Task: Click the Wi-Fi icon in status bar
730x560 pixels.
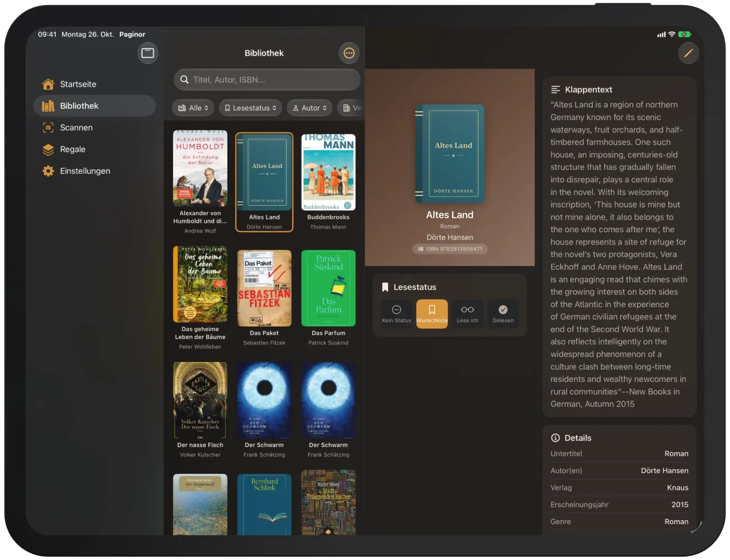Action: click(x=672, y=34)
